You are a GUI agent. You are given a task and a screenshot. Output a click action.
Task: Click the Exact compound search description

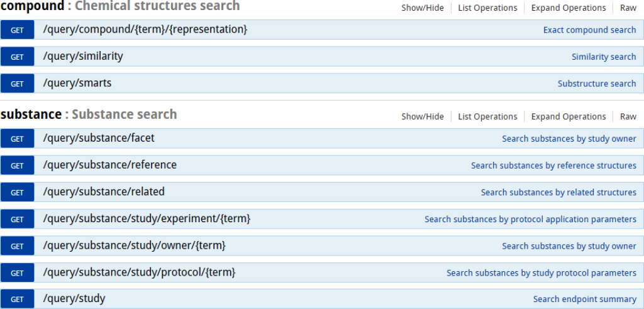(589, 30)
